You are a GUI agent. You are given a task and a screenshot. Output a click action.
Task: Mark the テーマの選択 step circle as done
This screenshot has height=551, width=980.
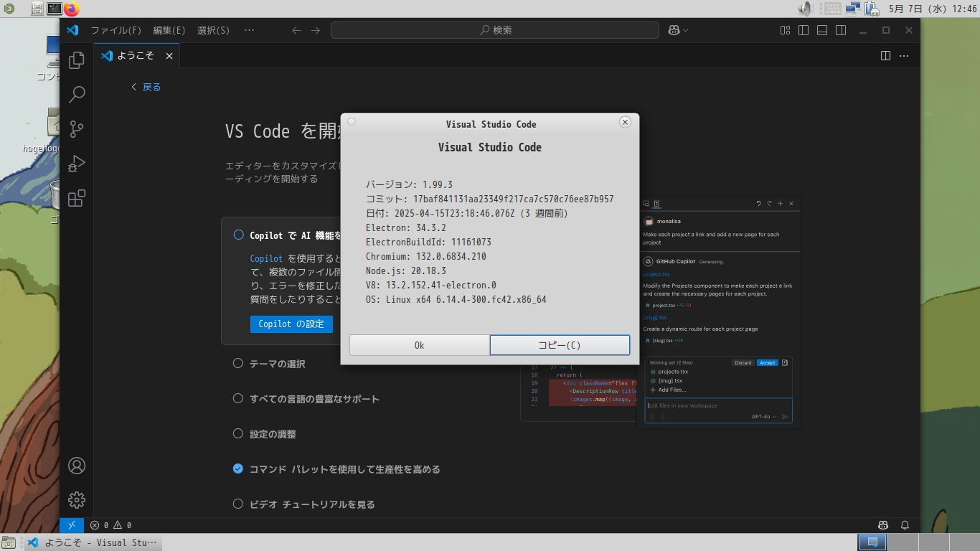(238, 363)
